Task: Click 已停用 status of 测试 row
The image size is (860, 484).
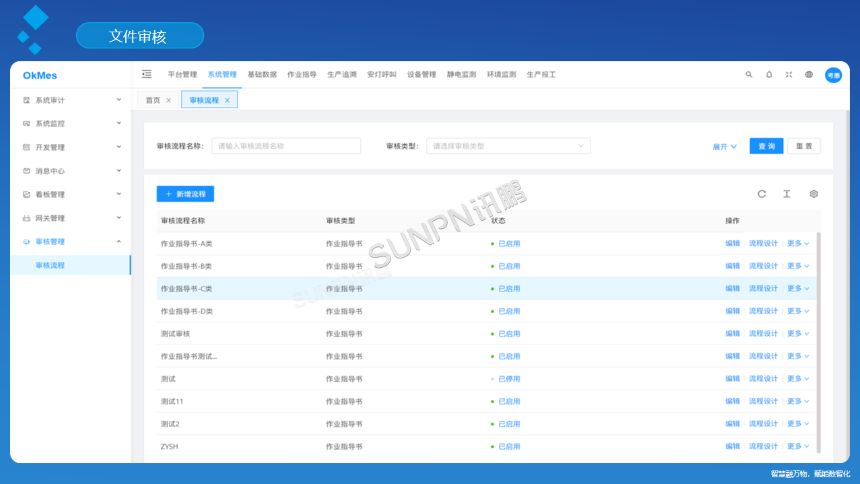Action: coord(509,379)
